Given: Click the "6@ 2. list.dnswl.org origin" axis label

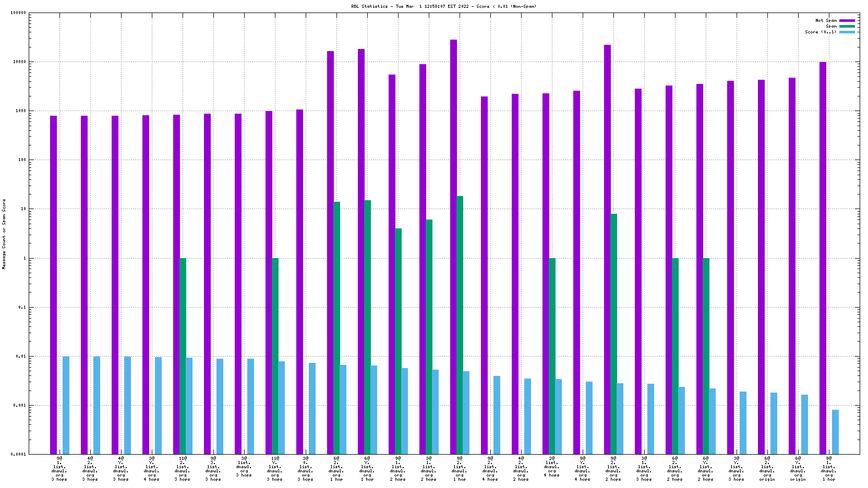Looking at the screenshot, I should (x=767, y=469).
